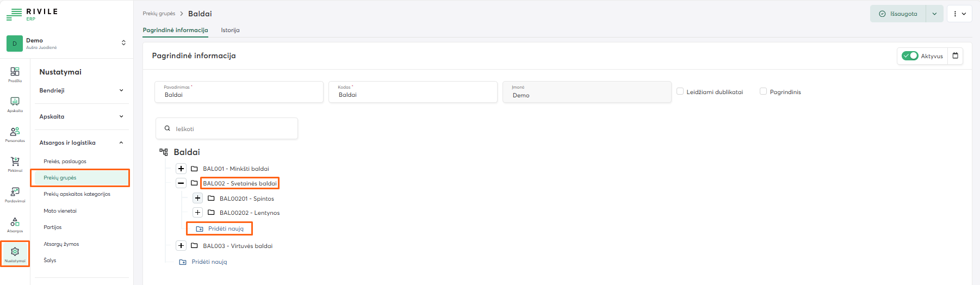
Task: Click the Nustatymai gear icon
Action: click(x=15, y=252)
